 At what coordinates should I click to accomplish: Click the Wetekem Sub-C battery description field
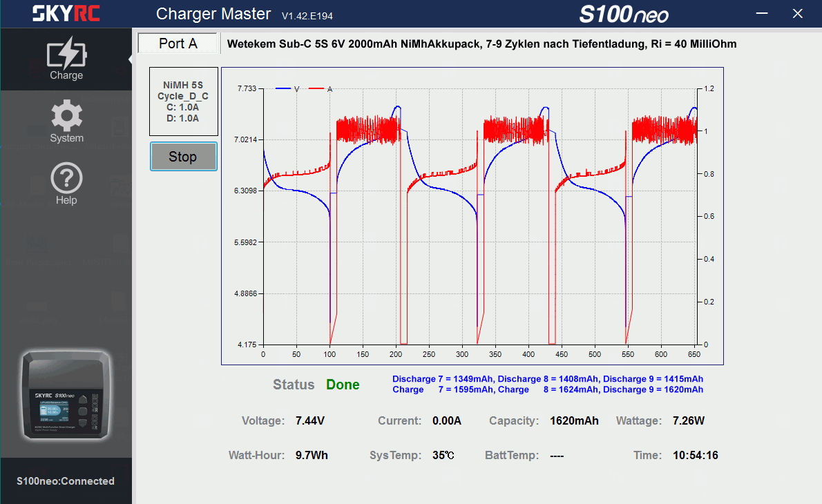tap(481, 44)
